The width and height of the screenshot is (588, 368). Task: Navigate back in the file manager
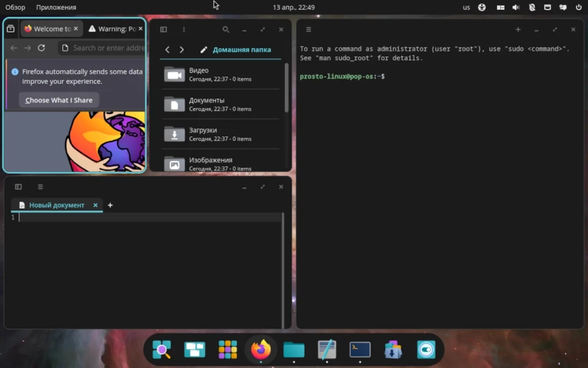[167, 49]
